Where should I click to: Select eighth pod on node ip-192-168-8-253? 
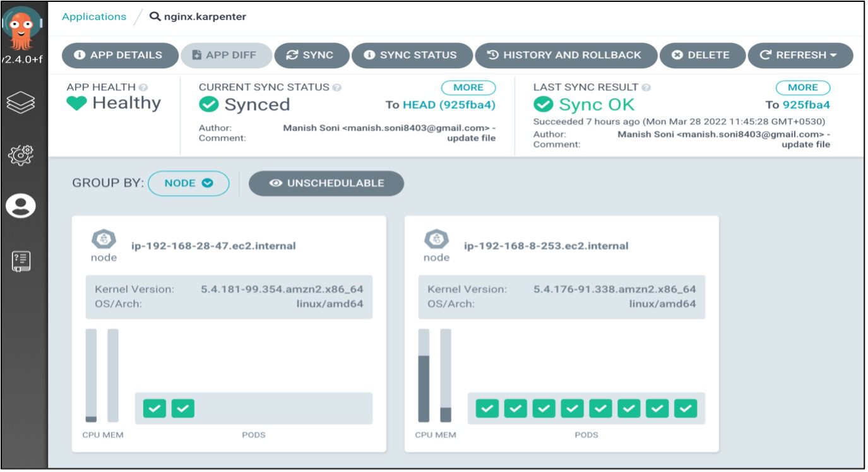[x=686, y=408]
